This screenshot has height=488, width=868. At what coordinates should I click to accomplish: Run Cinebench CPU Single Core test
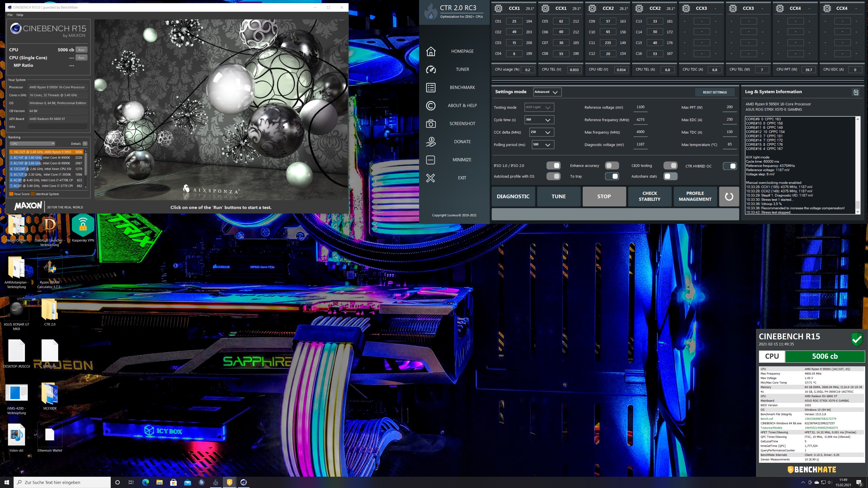(81, 58)
